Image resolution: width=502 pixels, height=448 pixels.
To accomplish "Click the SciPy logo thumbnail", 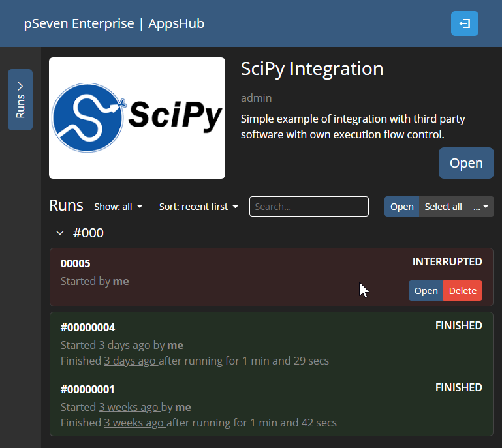I will 137,118.
